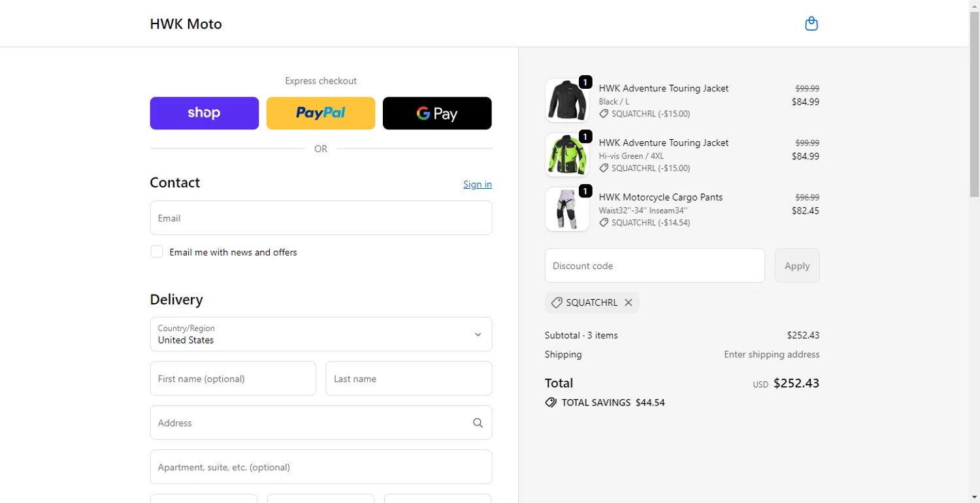The width and height of the screenshot is (980, 503).
Task: Click the hi-vis green jacket thumbnail
Action: (567, 155)
